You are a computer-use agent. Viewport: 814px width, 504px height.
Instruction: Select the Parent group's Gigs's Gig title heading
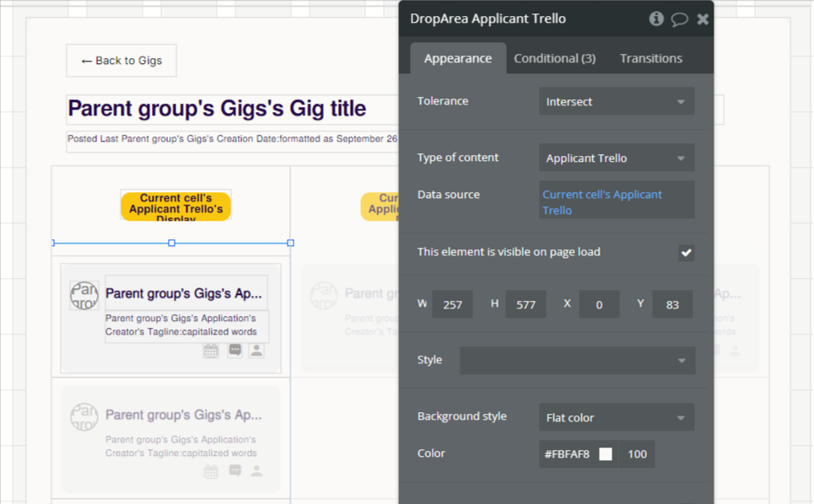(x=217, y=109)
